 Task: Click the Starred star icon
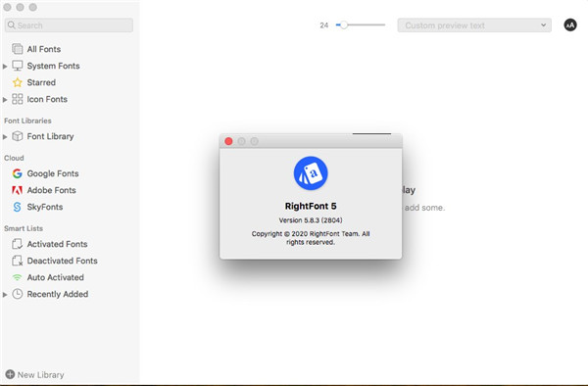coord(18,82)
